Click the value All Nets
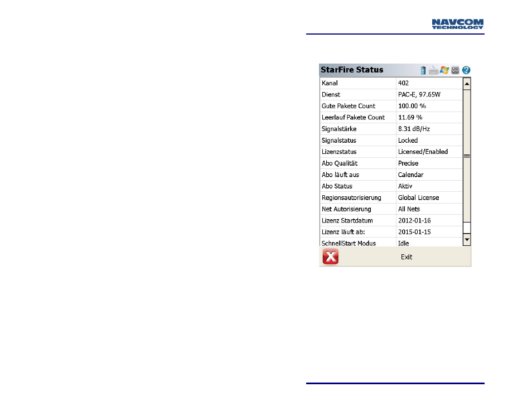 tap(409, 209)
